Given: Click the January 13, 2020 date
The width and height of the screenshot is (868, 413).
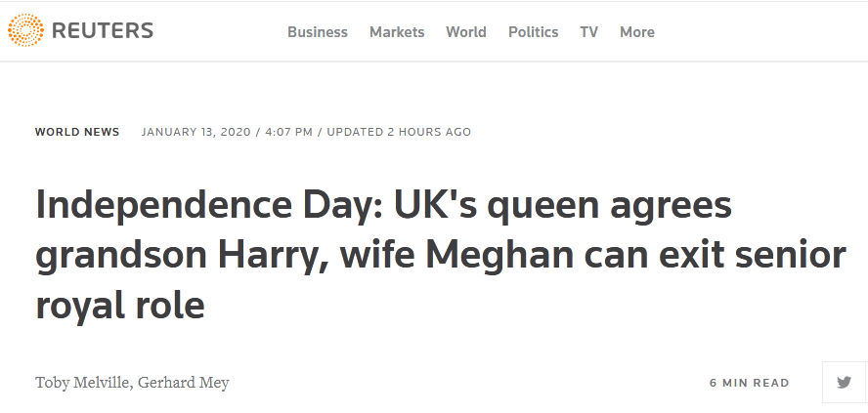Looking at the screenshot, I should pos(195,132).
